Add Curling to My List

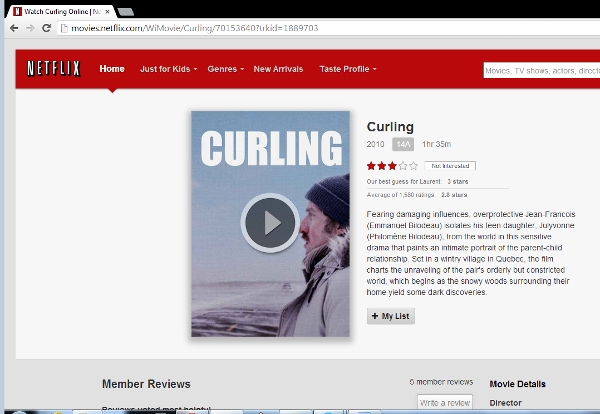click(x=391, y=316)
